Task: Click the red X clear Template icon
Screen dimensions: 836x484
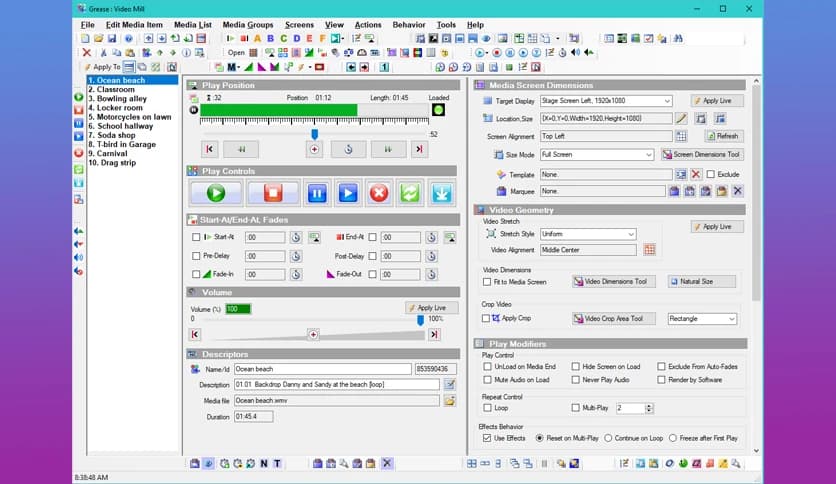Action: click(696, 174)
